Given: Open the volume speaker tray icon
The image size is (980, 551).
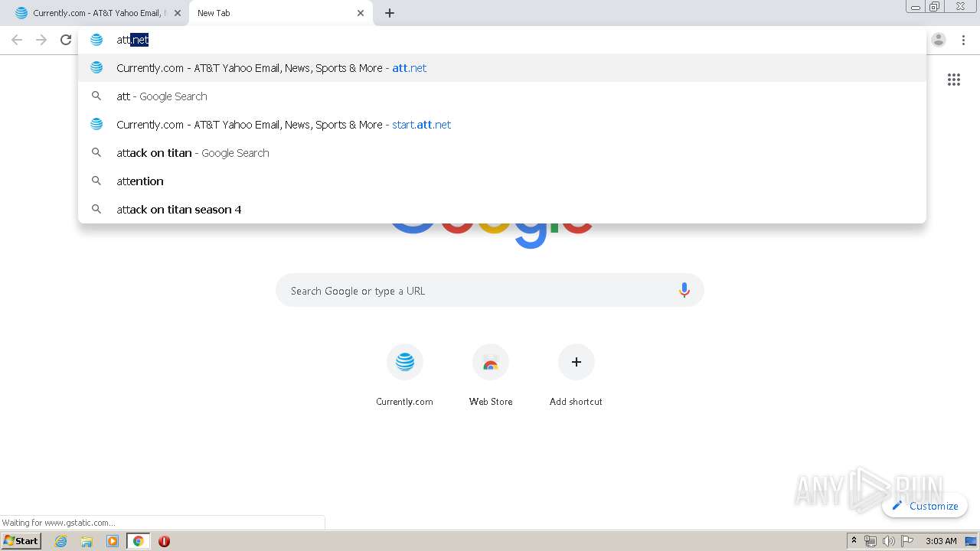Looking at the screenshot, I should 889,541.
